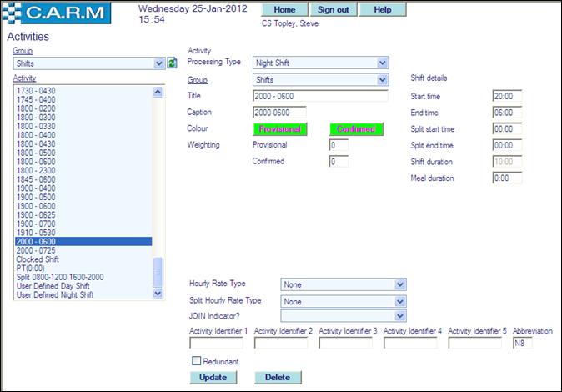The width and height of the screenshot is (562, 392).
Task: Open the Help menu
Action: pyautogui.click(x=383, y=10)
